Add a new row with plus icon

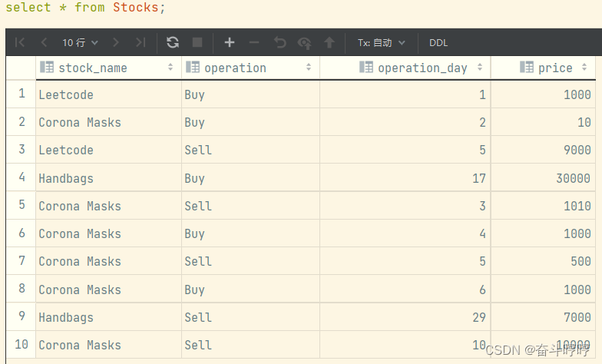click(229, 42)
